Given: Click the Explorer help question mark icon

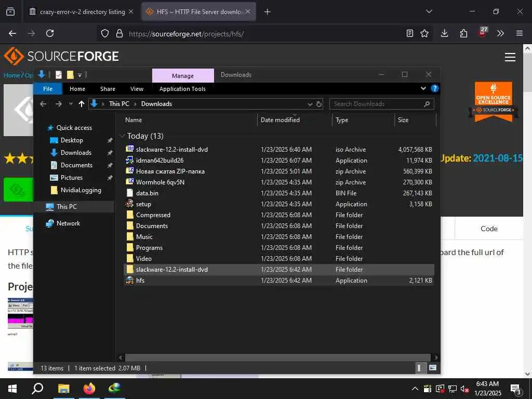Looking at the screenshot, I should (x=434, y=88).
